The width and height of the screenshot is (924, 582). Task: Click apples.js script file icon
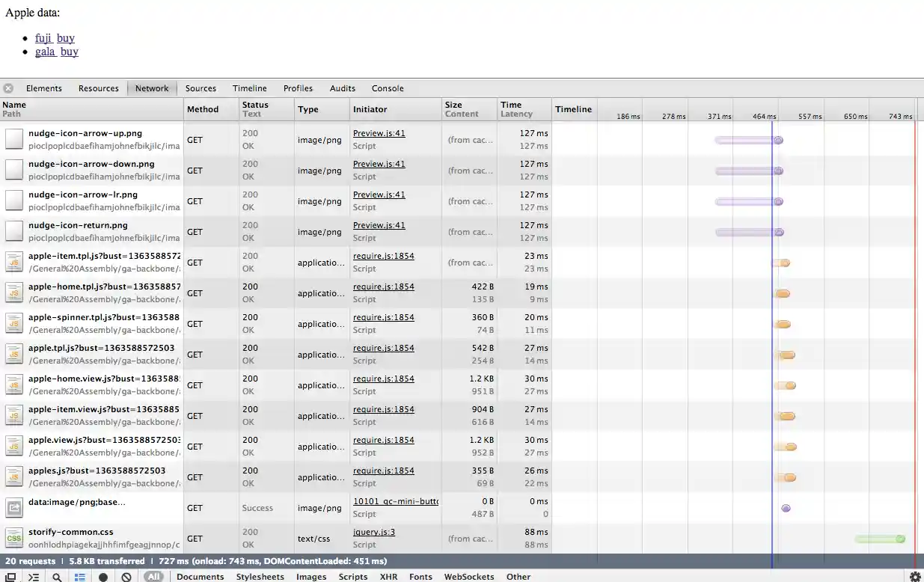pyautogui.click(x=14, y=477)
